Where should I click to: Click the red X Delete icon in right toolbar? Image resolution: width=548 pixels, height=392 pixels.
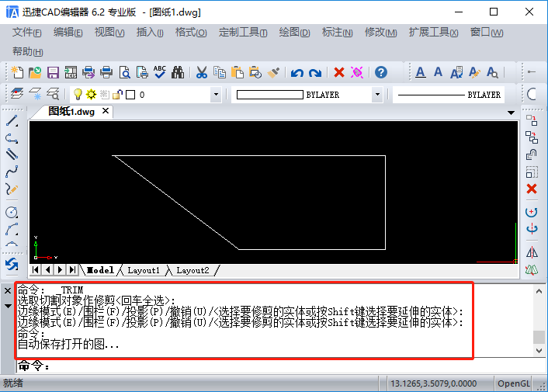pos(532,189)
